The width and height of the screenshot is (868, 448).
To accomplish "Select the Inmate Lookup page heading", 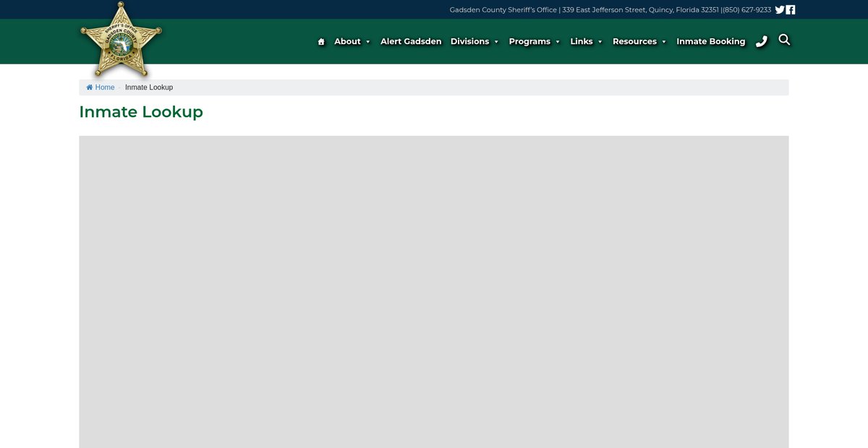I will click(141, 112).
